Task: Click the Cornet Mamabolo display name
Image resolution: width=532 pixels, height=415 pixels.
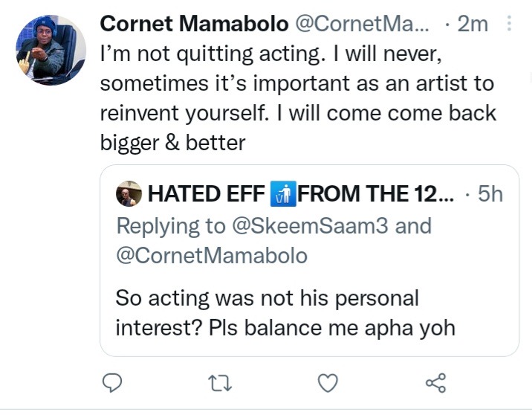Action: (x=195, y=24)
